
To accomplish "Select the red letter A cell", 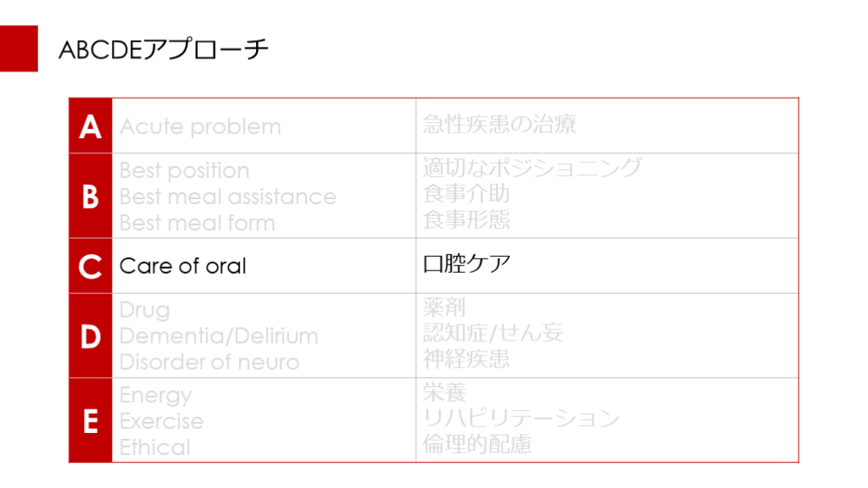I will coord(91,126).
